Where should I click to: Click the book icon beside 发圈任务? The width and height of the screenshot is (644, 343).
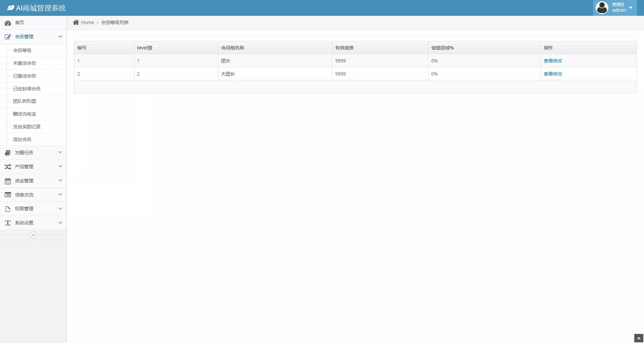coord(8,153)
